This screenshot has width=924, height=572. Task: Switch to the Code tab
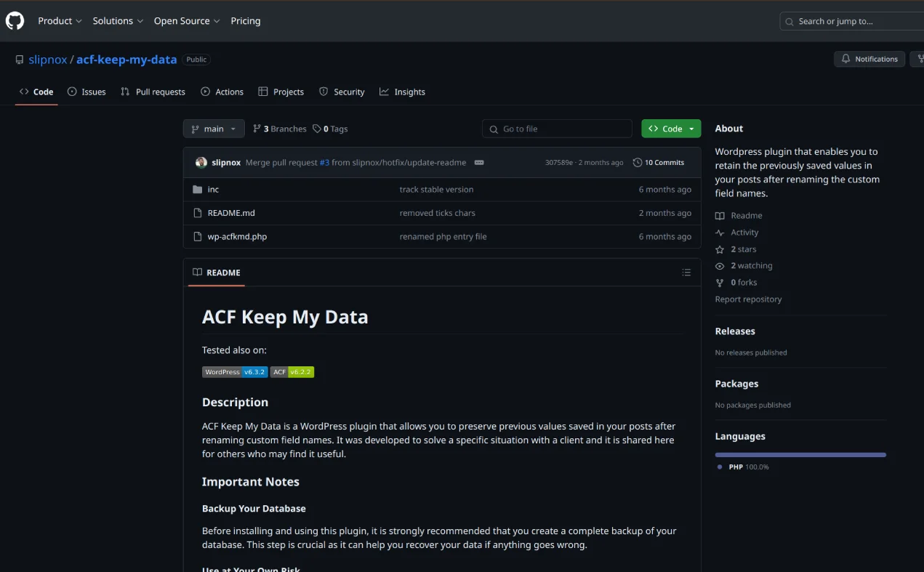[36, 92]
